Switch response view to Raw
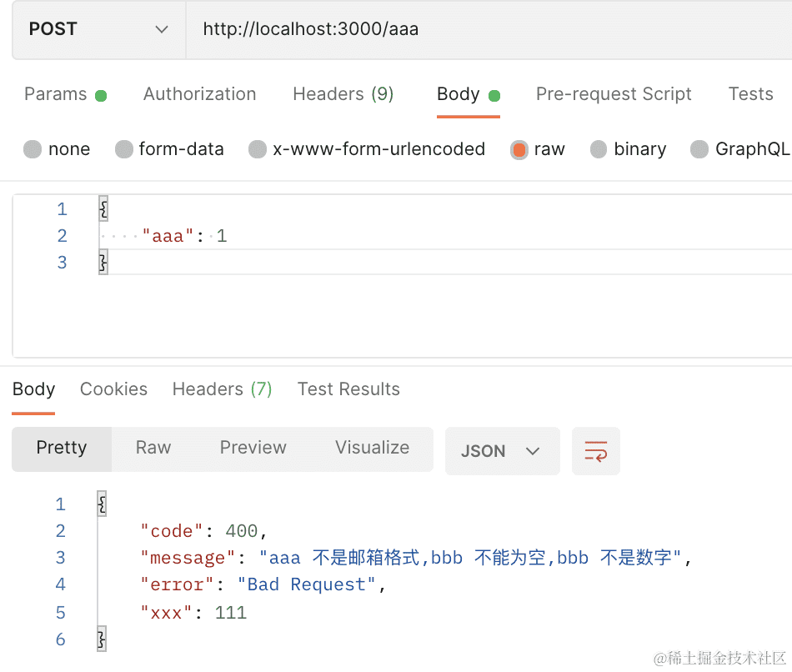Viewport: 792px width, 672px height. 153,448
